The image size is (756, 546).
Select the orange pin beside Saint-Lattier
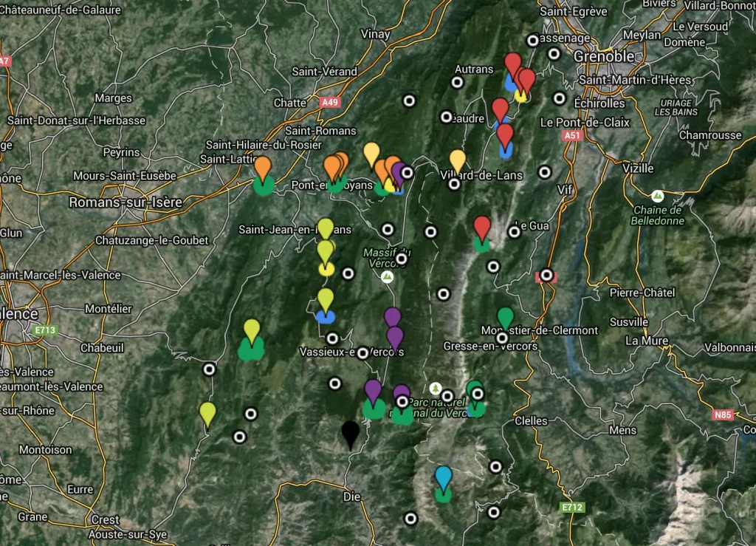pos(263,168)
